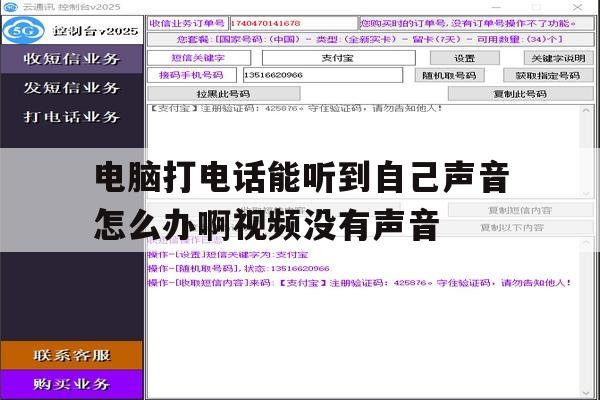Click the 设置 button
600x400 pixels.
[465, 58]
